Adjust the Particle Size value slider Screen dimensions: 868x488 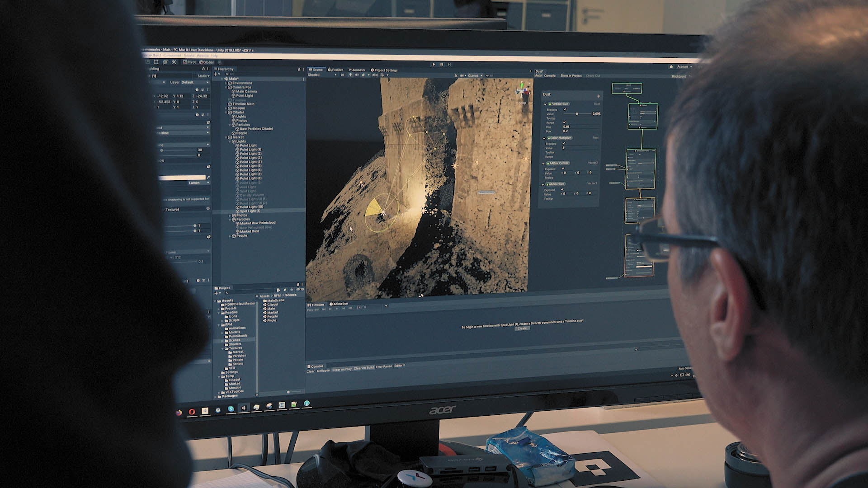[576, 114]
